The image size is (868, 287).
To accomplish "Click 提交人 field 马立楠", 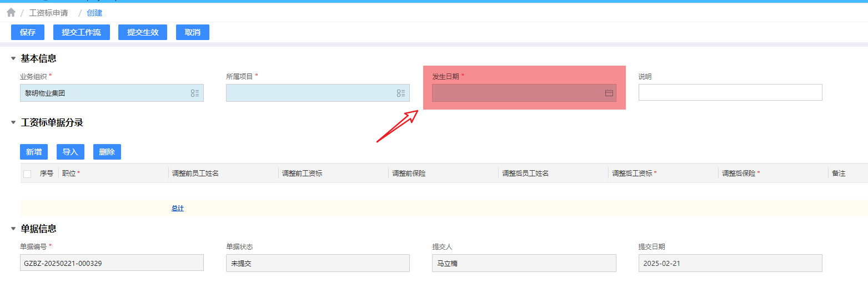I will tap(524, 263).
